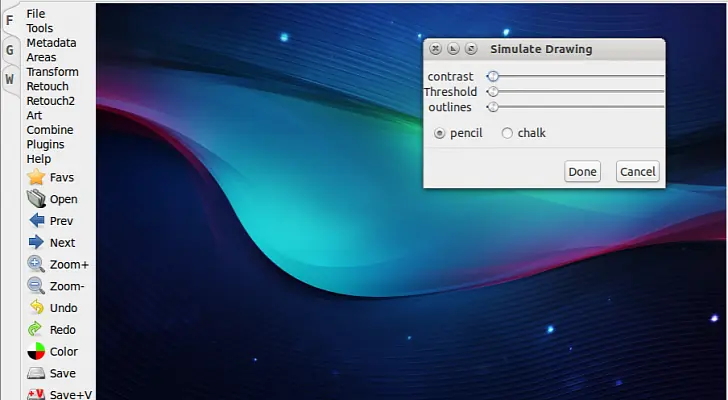Screen dimensions: 728x400
Task: Close the Simulate Drawing dialog window
Action: (x=435, y=49)
